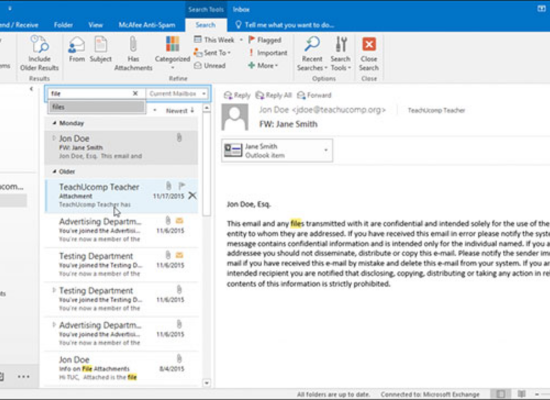Open Recent Searches list
550x400 pixels.
point(312,53)
